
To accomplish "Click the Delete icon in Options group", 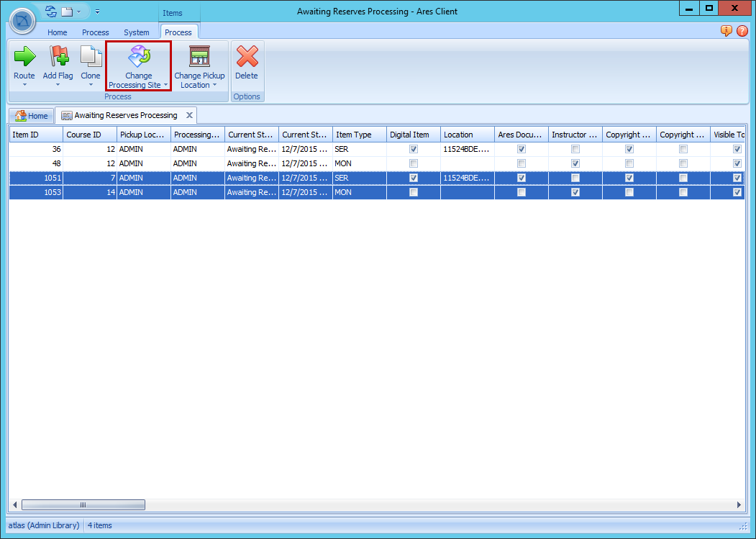I will pos(247,58).
